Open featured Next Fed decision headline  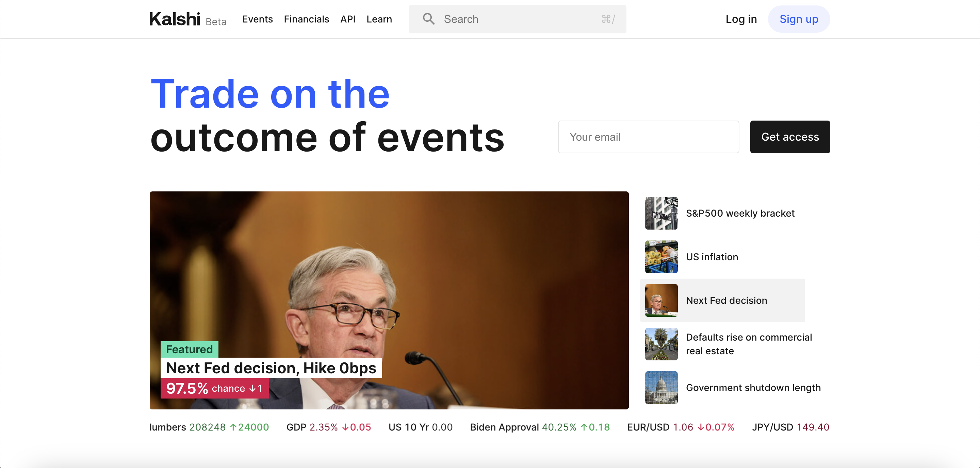click(x=271, y=368)
